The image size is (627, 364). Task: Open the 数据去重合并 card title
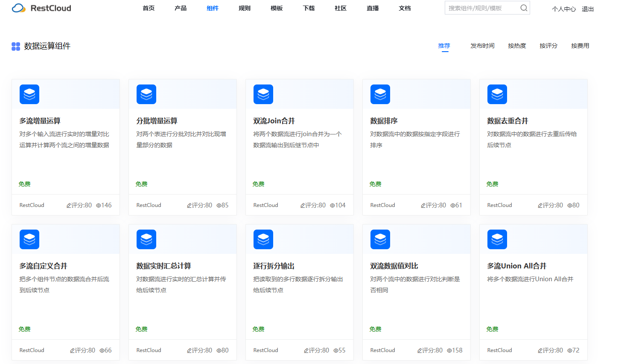coord(507,121)
